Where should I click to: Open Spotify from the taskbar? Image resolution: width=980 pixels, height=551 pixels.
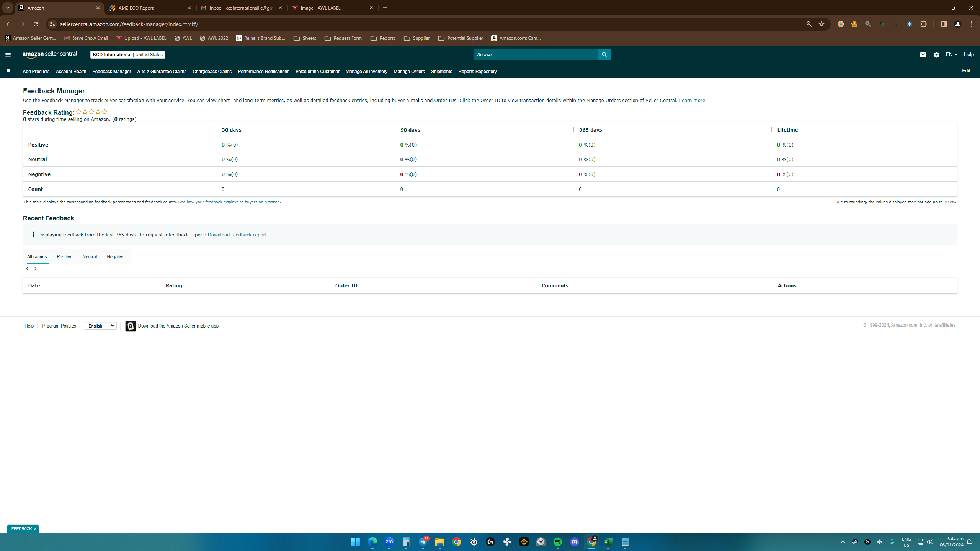click(558, 542)
